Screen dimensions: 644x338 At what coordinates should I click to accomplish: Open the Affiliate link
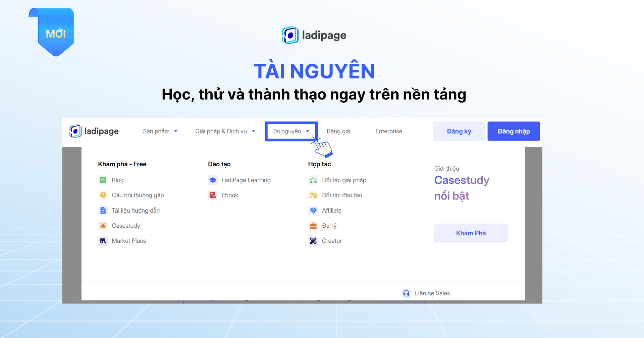332,211
